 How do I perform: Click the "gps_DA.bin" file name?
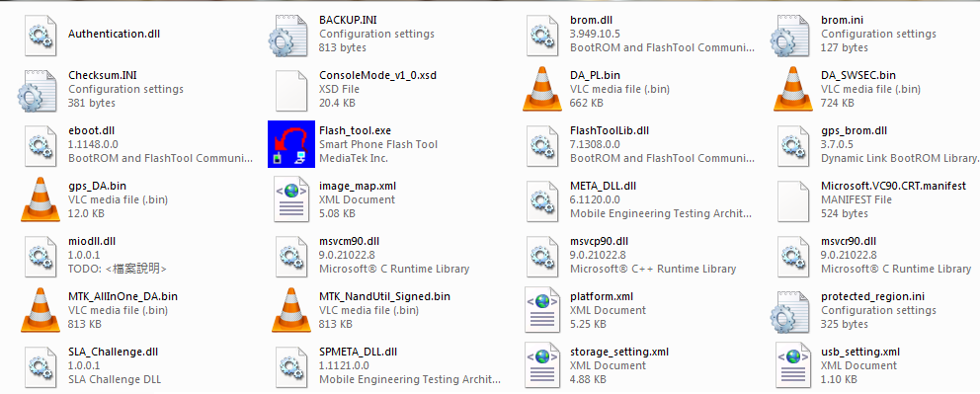[98, 186]
